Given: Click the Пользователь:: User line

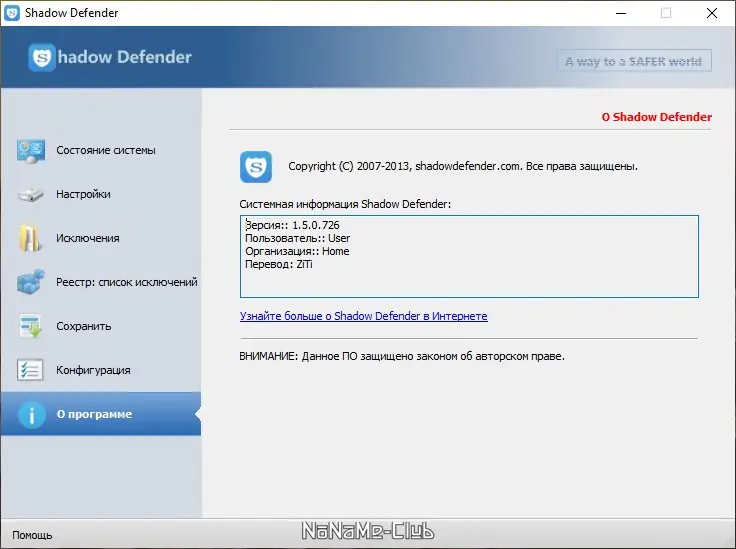Looking at the screenshot, I should [x=298, y=238].
